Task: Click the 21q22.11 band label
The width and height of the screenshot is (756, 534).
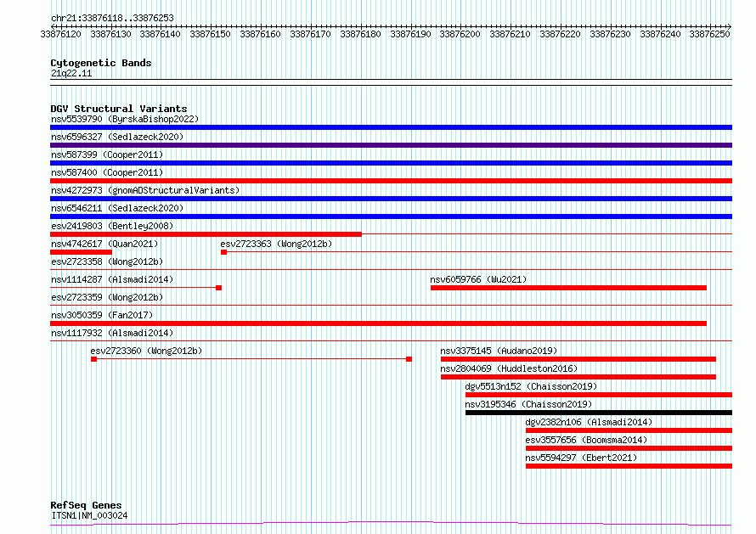Action: [x=71, y=74]
